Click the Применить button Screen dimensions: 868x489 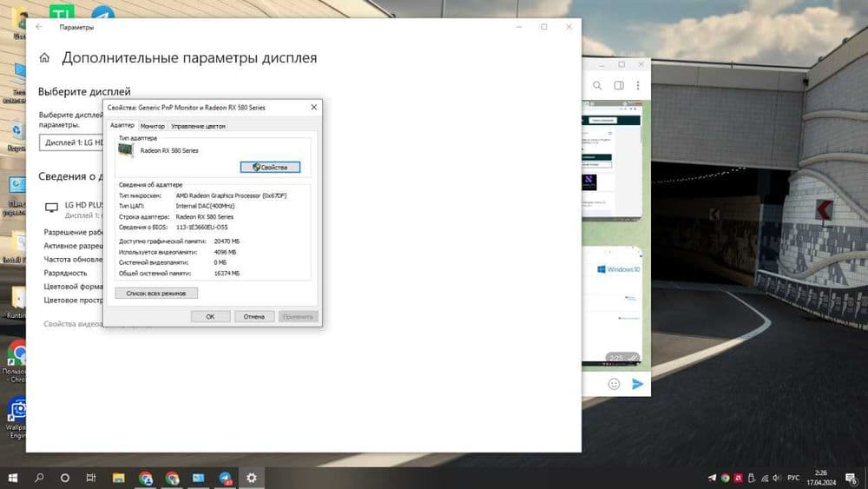tap(298, 317)
